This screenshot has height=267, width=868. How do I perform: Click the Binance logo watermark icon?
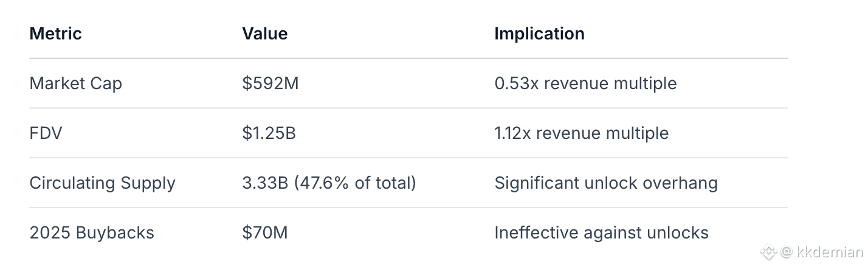(770, 252)
